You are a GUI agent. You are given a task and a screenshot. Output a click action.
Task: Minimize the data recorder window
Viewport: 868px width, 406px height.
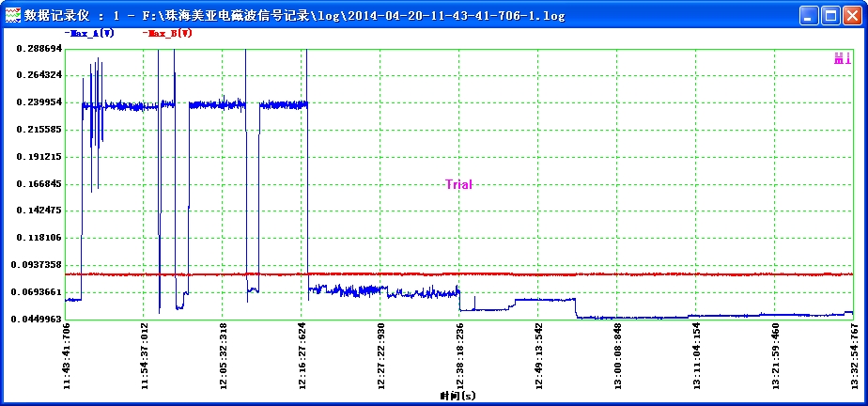click(810, 16)
